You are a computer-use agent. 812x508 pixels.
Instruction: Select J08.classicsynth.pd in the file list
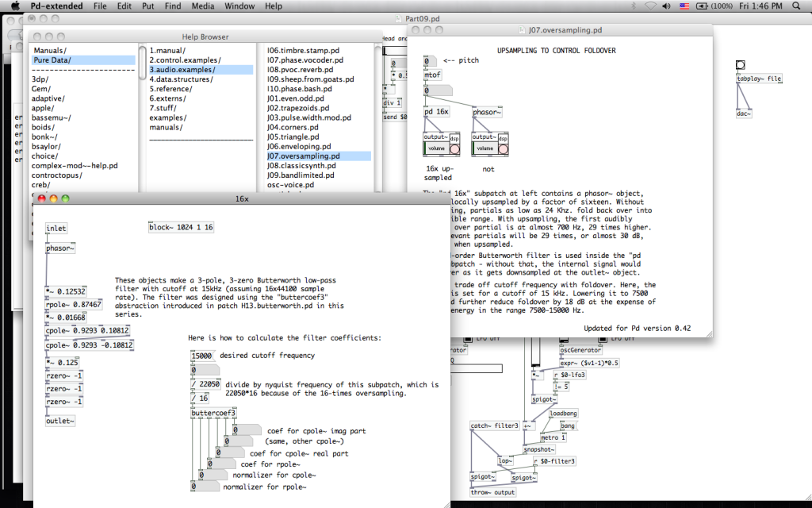[302, 166]
